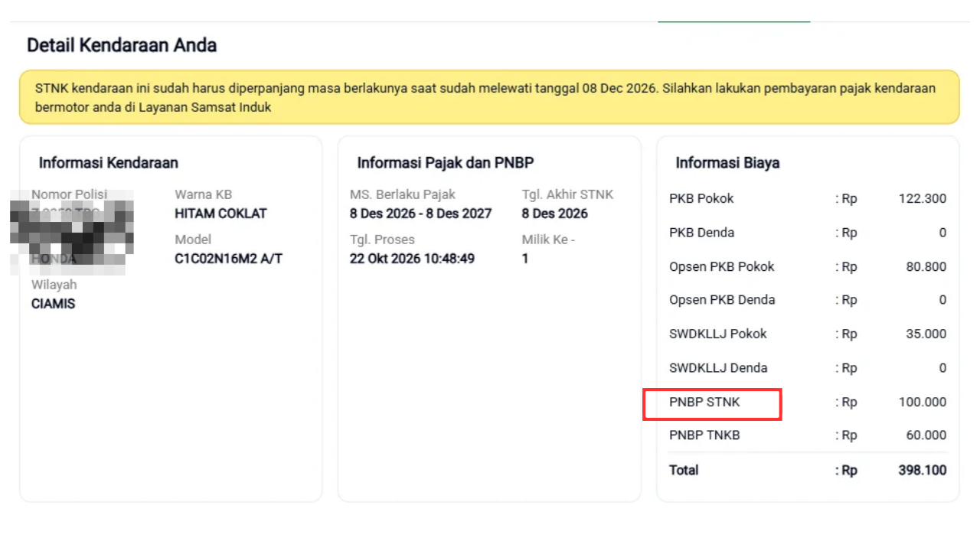Click the "Tgl. Proses" label
Image resolution: width=980 pixels, height=551 pixels.
click(x=382, y=240)
